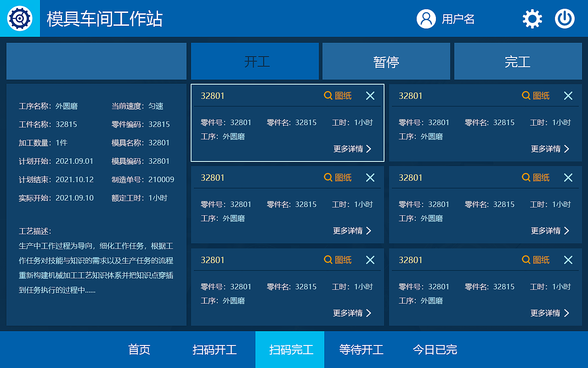Open the 等待开工 tab
Image resolution: width=588 pixels, height=368 pixels.
[x=361, y=350]
